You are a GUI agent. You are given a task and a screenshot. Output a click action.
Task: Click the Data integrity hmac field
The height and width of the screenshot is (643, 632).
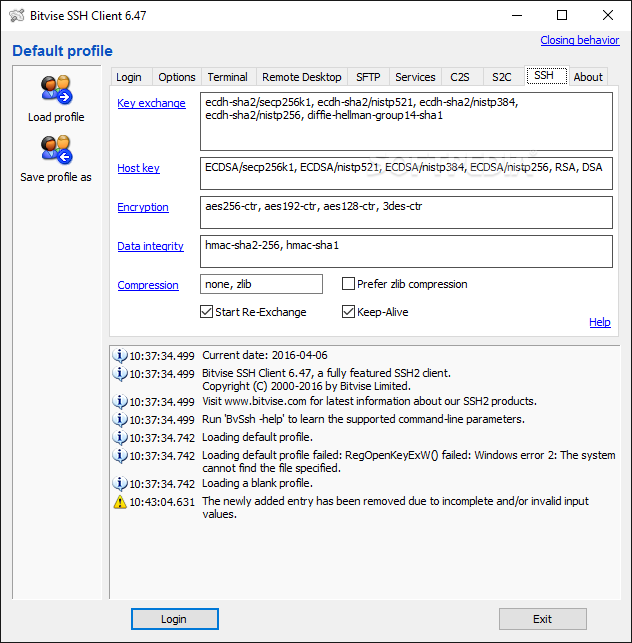406,251
